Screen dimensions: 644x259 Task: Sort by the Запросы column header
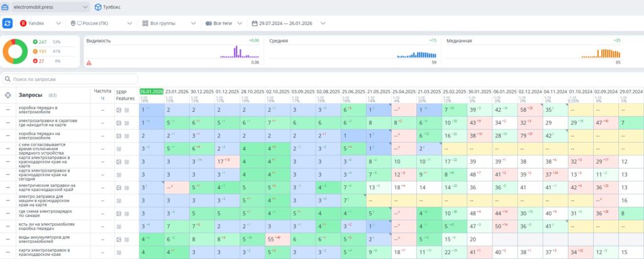31,95
